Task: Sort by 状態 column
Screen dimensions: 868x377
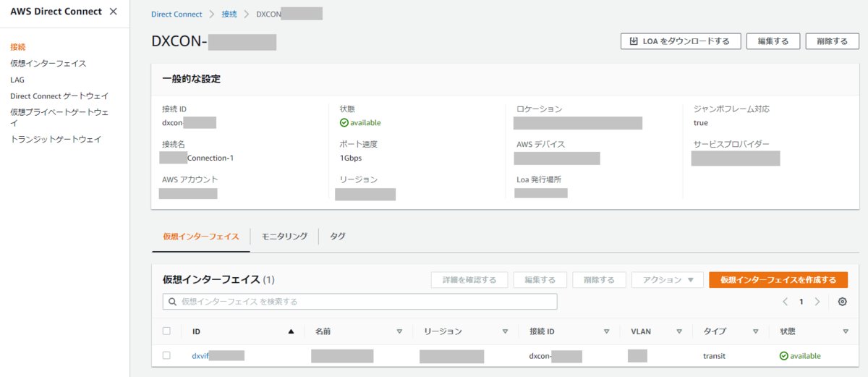Action: [x=846, y=331]
